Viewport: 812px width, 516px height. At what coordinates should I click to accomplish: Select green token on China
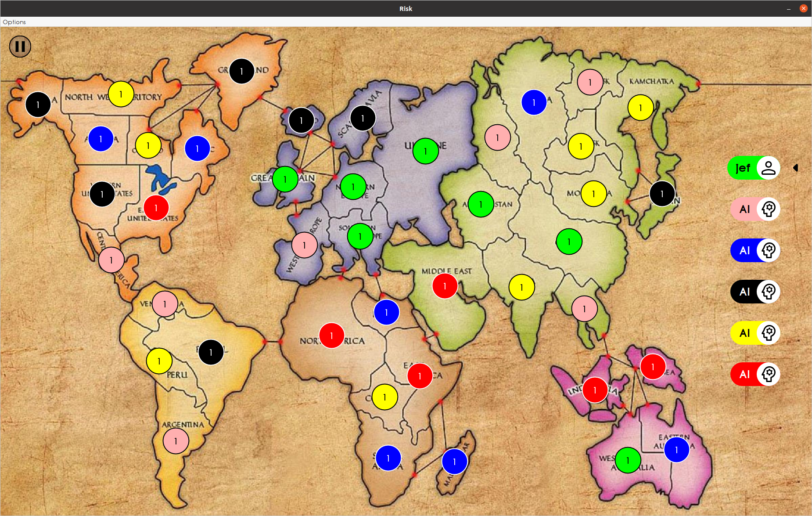[x=569, y=242]
